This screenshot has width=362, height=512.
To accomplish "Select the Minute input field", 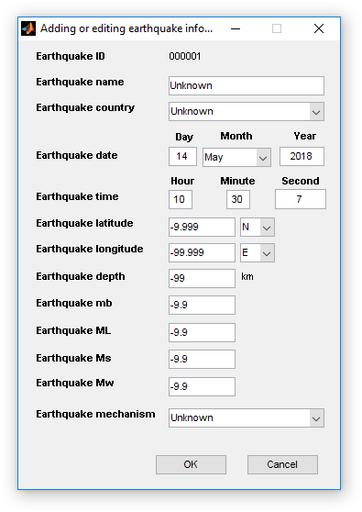I will [238, 199].
